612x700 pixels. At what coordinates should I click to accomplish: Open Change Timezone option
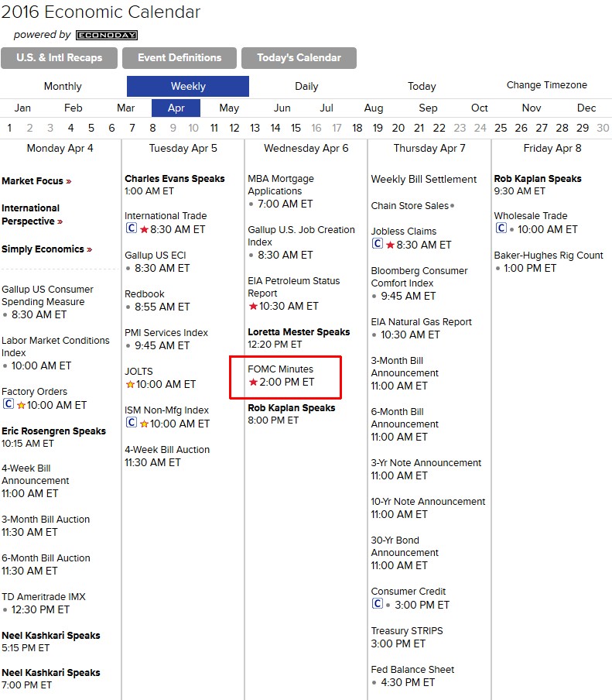546,85
